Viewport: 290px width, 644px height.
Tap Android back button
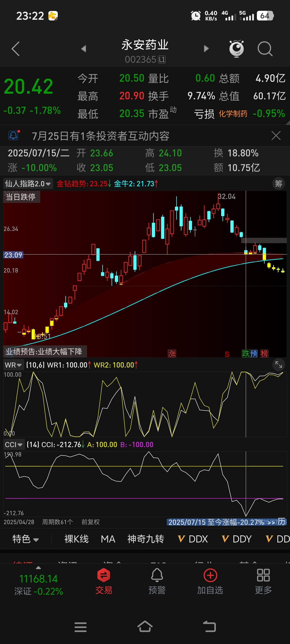(x=209, y=627)
